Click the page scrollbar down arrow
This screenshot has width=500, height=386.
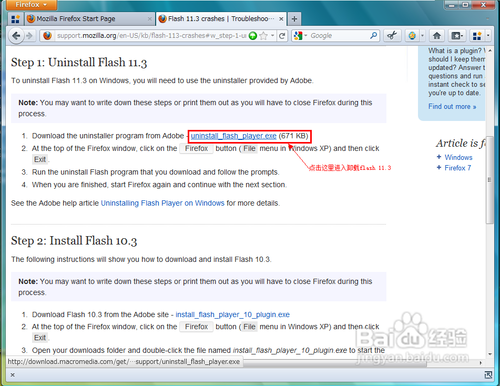[490, 354]
